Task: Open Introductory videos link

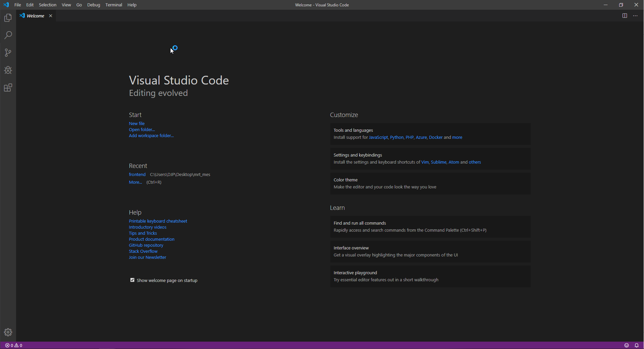Action: click(147, 227)
